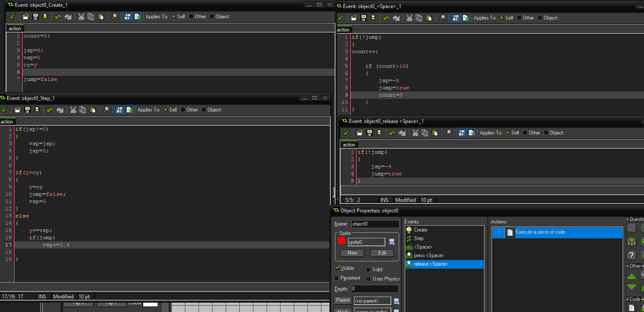Enable the Persistent checkbox

click(x=337, y=278)
